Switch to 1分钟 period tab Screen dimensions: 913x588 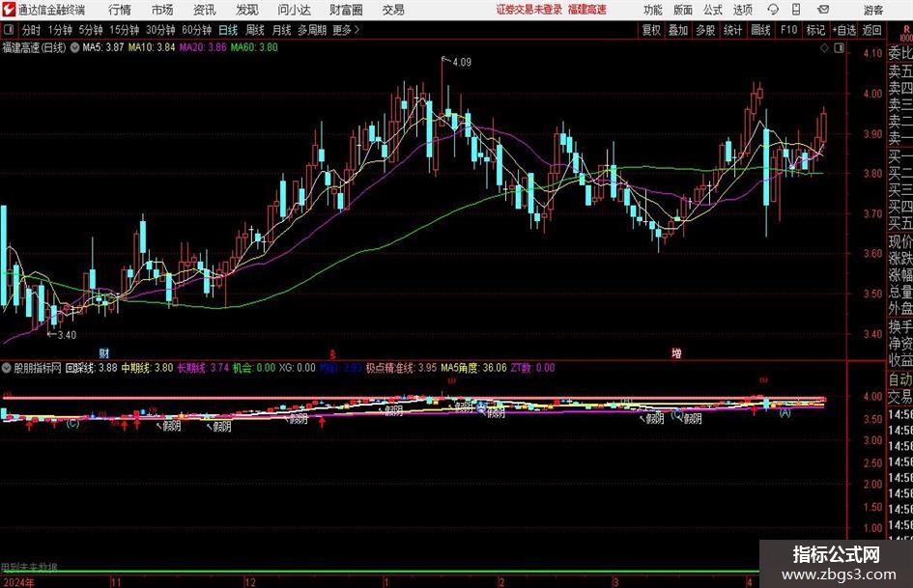click(x=60, y=30)
